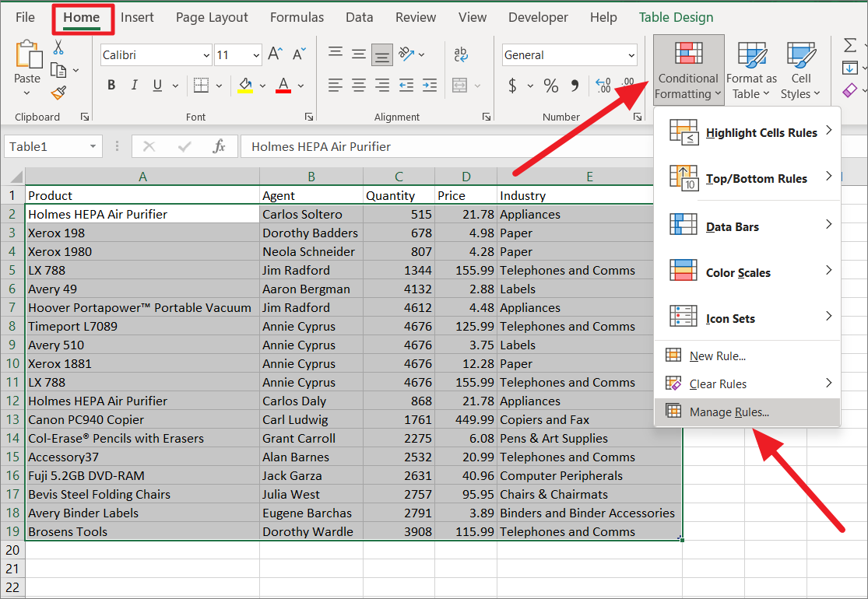Open the Alignment dialog launcher
Image resolution: width=868 pixels, height=599 pixels.
pos(486,117)
